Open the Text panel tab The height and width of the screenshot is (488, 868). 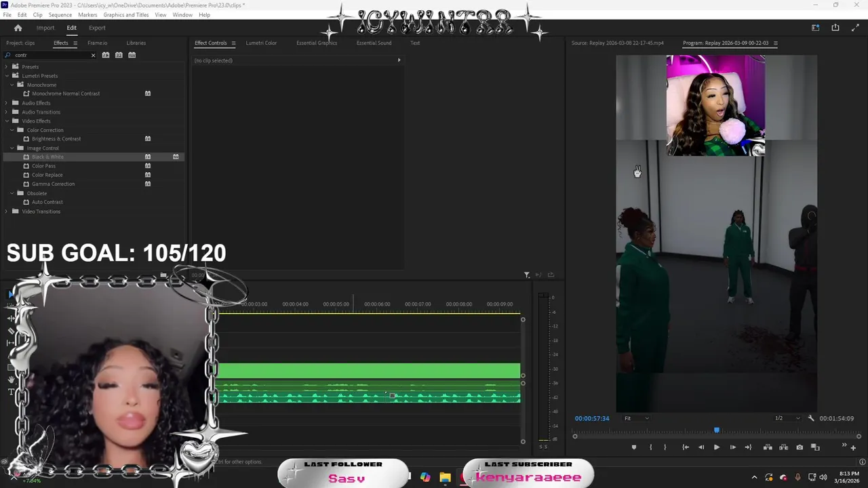(415, 43)
